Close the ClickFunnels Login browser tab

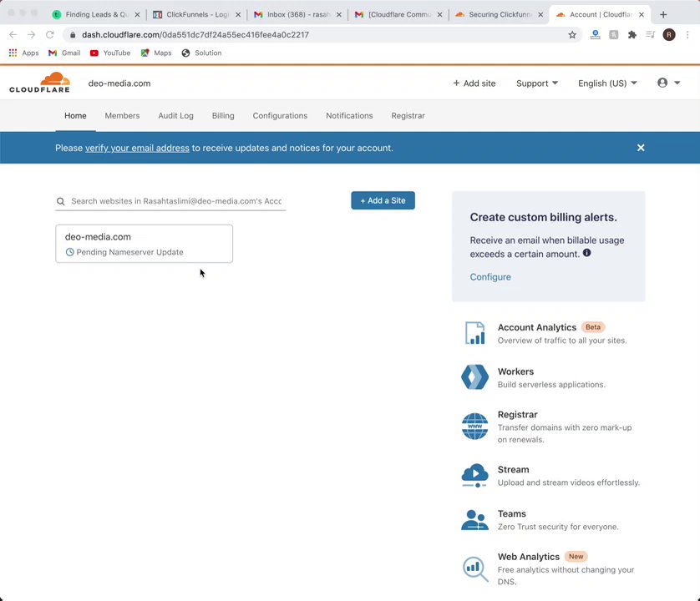[x=238, y=15]
